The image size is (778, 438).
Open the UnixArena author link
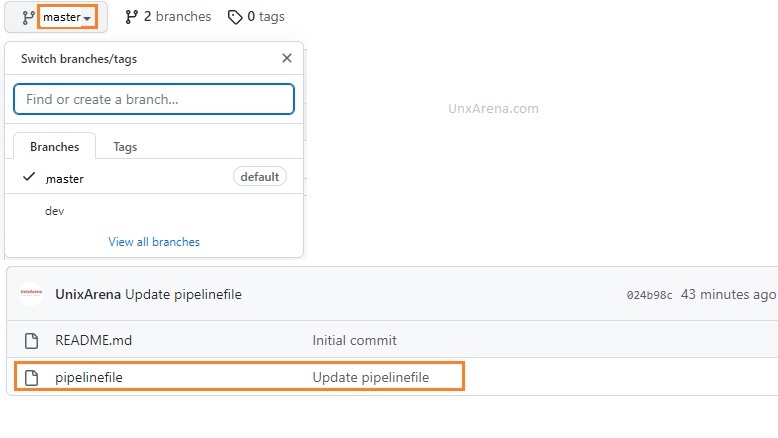coord(88,294)
